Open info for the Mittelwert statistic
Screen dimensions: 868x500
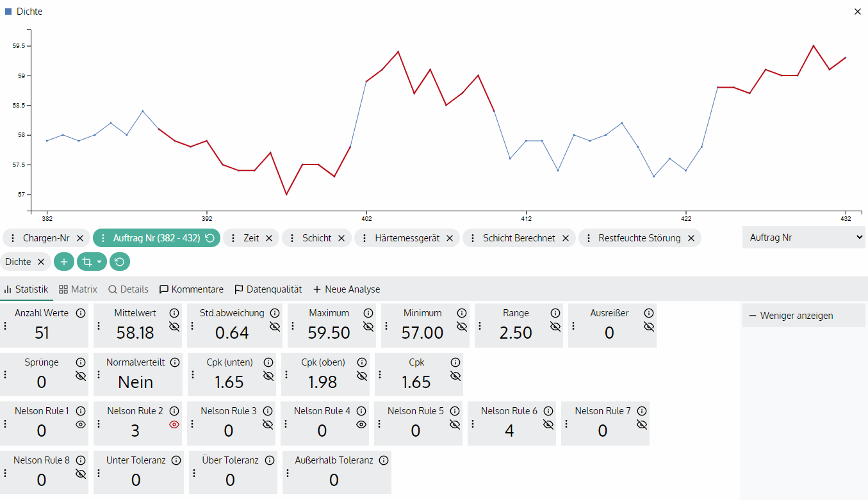(174, 313)
